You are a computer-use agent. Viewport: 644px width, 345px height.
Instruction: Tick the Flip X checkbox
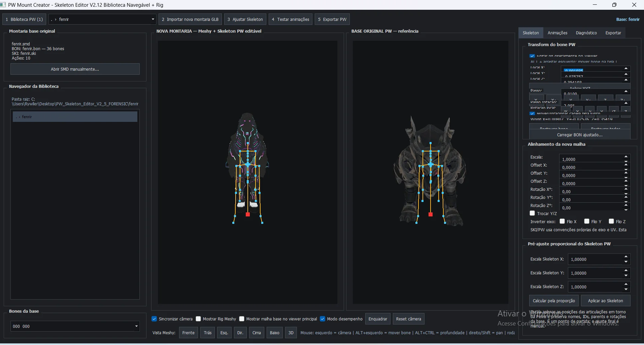562,221
